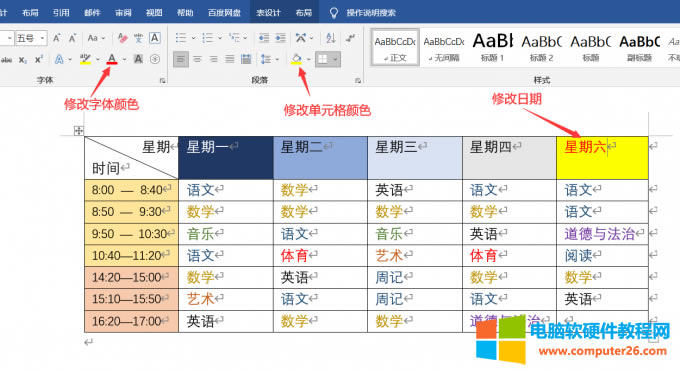The image size is (680, 371).
Task: Click the 星期一 header cell
Action: [x=226, y=158]
